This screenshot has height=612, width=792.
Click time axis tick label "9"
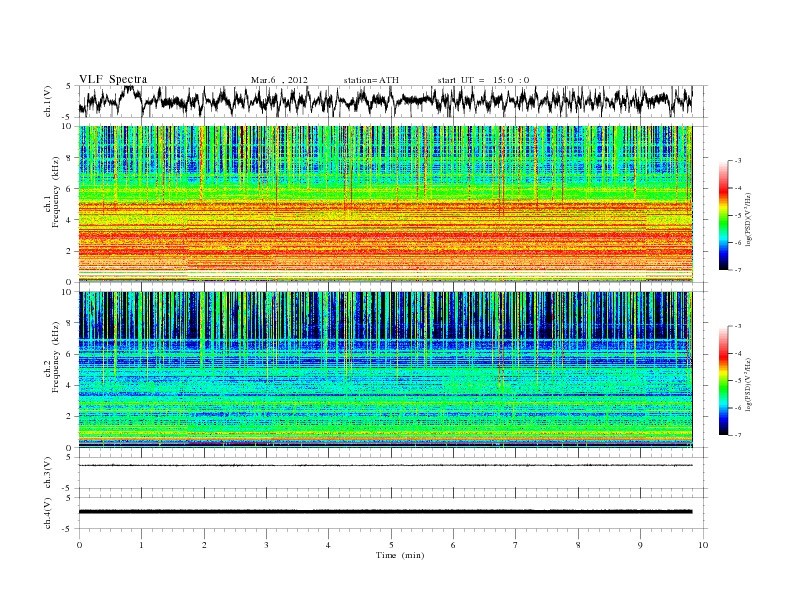[x=640, y=545]
